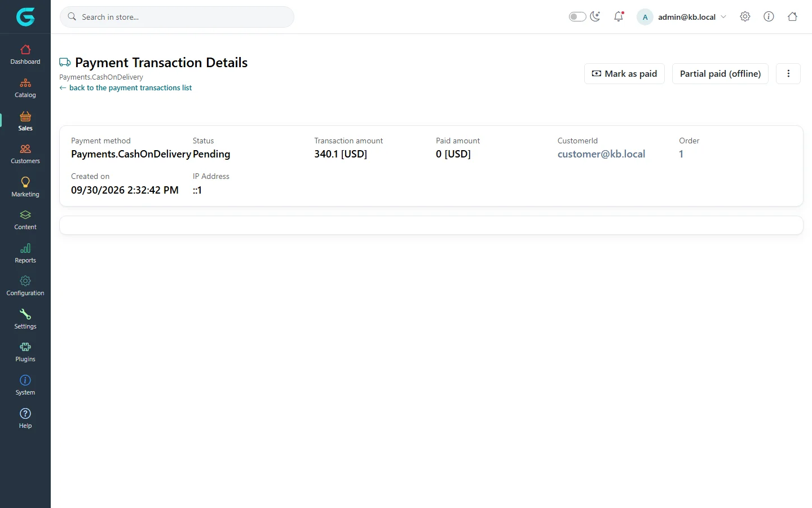
Task: Click the home icon in top bar
Action: click(792, 16)
